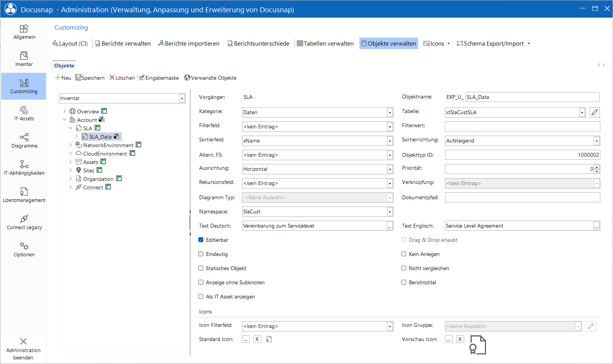The width and height of the screenshot is (613, 364).
Task: Open the Schema Export/Import menu
Action: pos(493,44)
